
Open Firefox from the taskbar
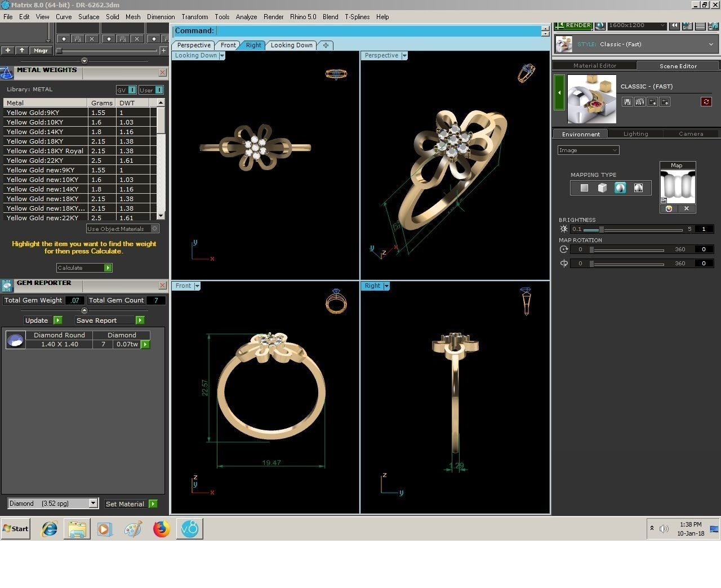click(162, 529)
